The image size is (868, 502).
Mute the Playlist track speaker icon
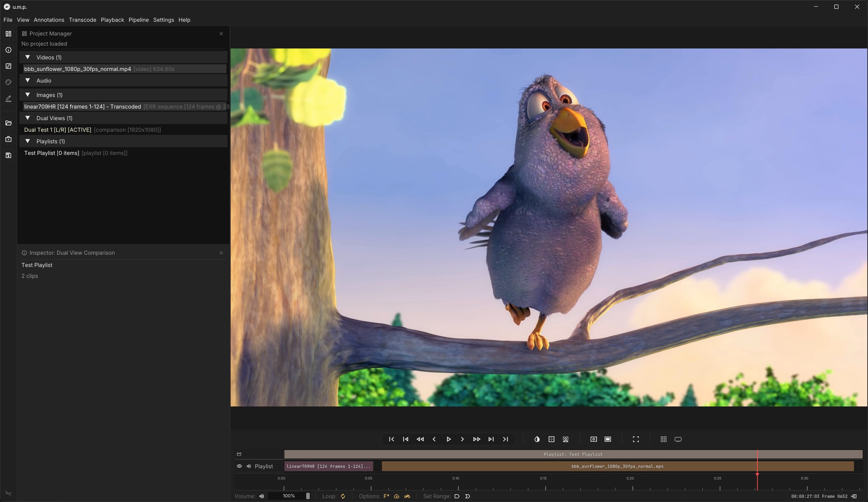tap(249, 466)
